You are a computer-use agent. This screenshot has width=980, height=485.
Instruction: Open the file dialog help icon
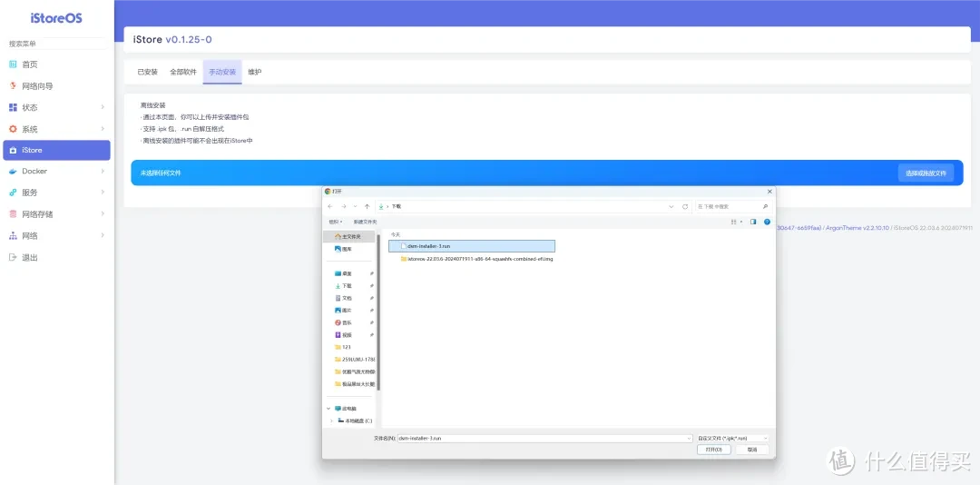(767, 222)
